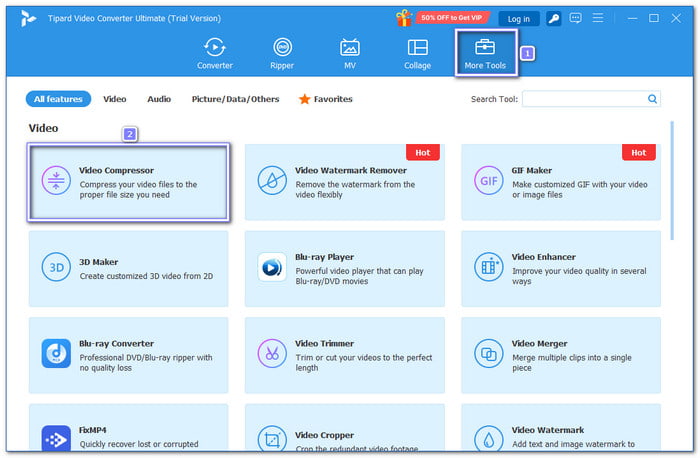Go to the Collage tab

pos(417,54)
